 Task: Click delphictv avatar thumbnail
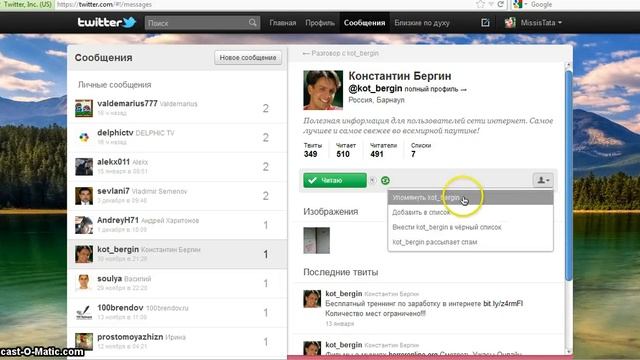pos(84,138)
